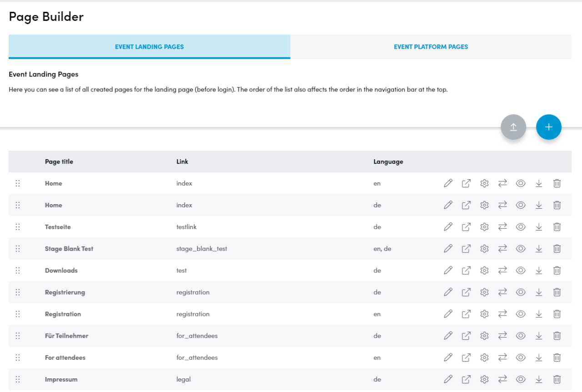582x392 pixels.
Task: Click the 'test' link value in Downloads row
Action: (x=181, y=271)
